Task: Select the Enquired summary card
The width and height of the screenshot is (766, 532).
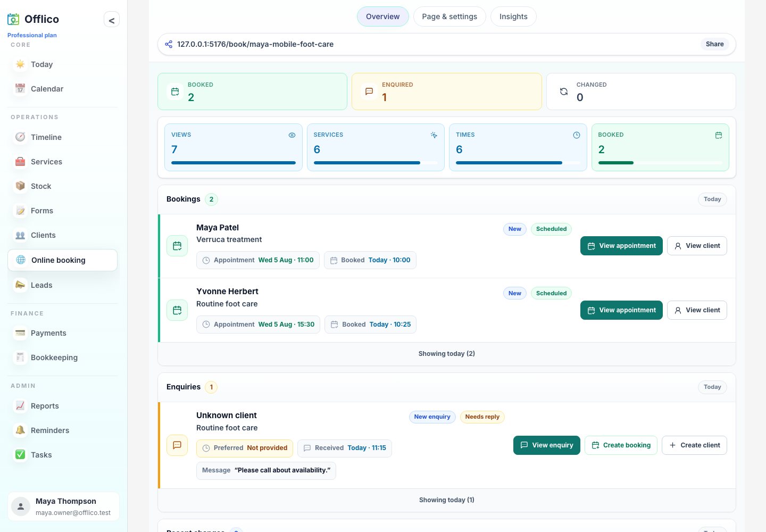Action: [447, 92]
